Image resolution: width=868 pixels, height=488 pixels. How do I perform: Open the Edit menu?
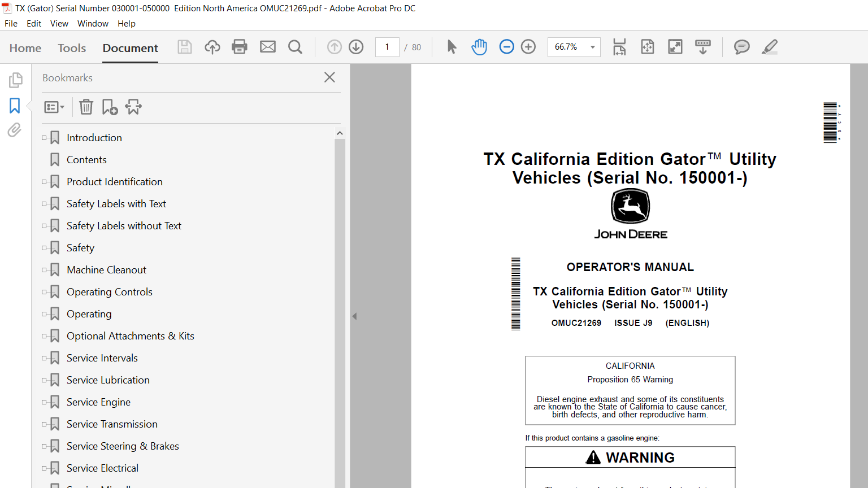34,24
